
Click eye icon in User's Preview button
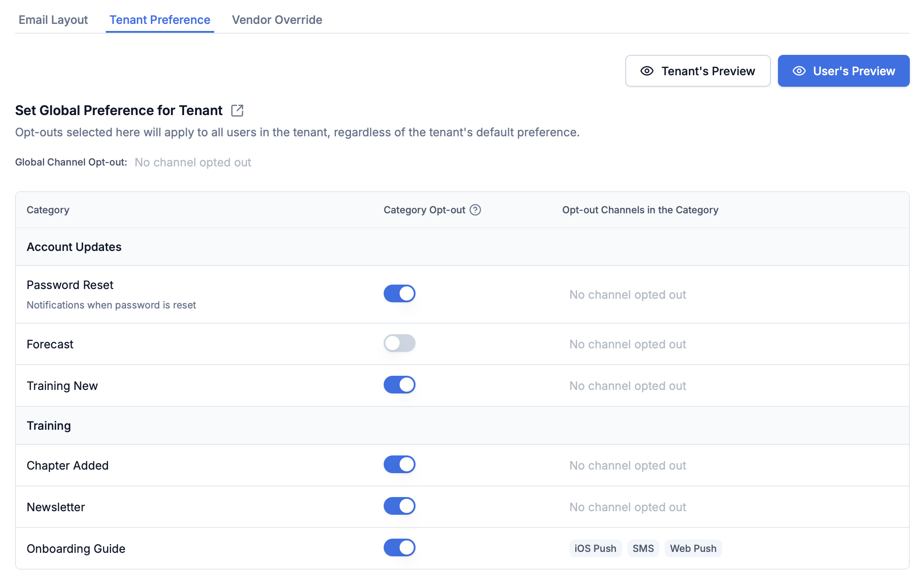coord(799,71)
